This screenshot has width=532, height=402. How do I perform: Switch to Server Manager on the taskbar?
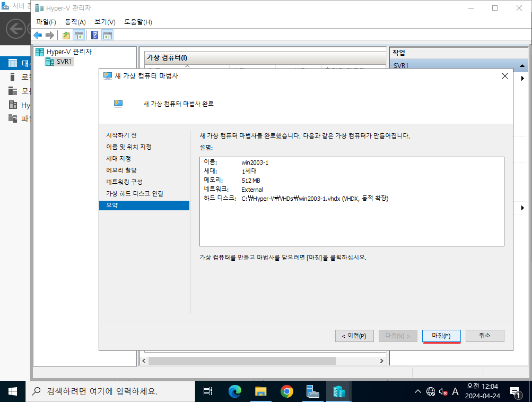[x=312, y=391]
